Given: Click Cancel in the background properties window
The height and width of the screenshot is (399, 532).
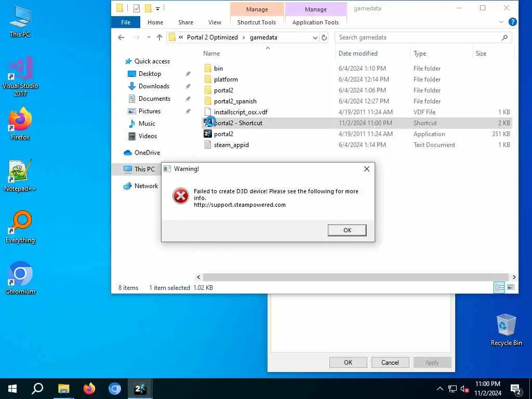Looking at the screenshot, I should click(390, 362).
